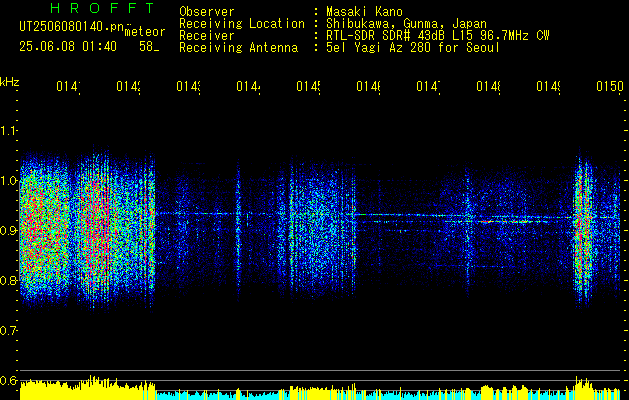Click the 0150 time axis marker
629x400 pixels.
610,87
